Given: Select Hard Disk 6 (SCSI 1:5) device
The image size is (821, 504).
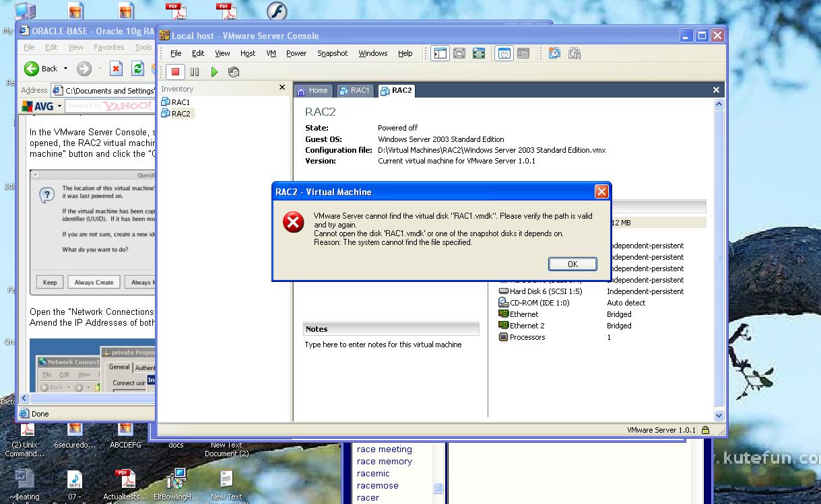Looking at the screenshot, I should [540, 291].
